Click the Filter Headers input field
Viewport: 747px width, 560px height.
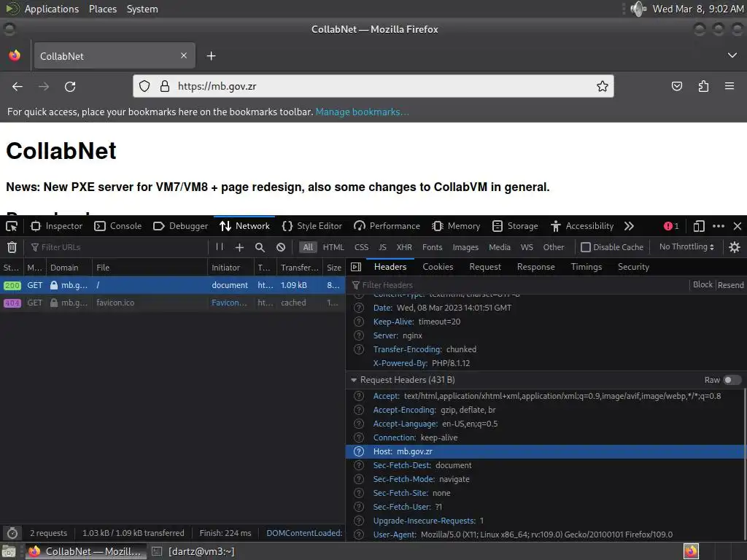[x=519, y=285]
